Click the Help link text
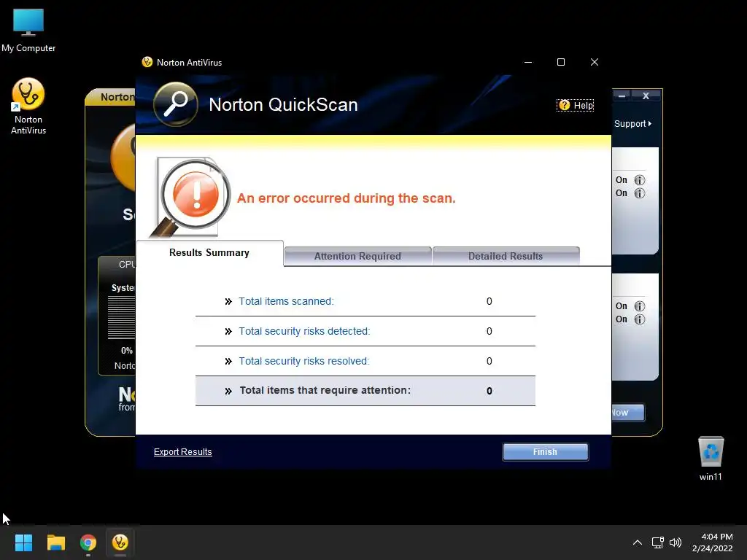Image resolution: width=747 pixels, height=560 pixels. [x=583, y=105]
